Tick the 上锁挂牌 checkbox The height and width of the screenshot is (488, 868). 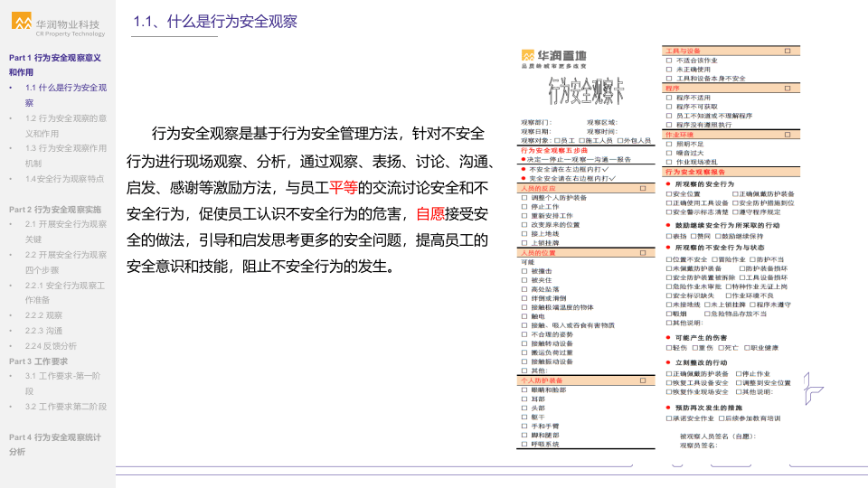click(524, 243)
